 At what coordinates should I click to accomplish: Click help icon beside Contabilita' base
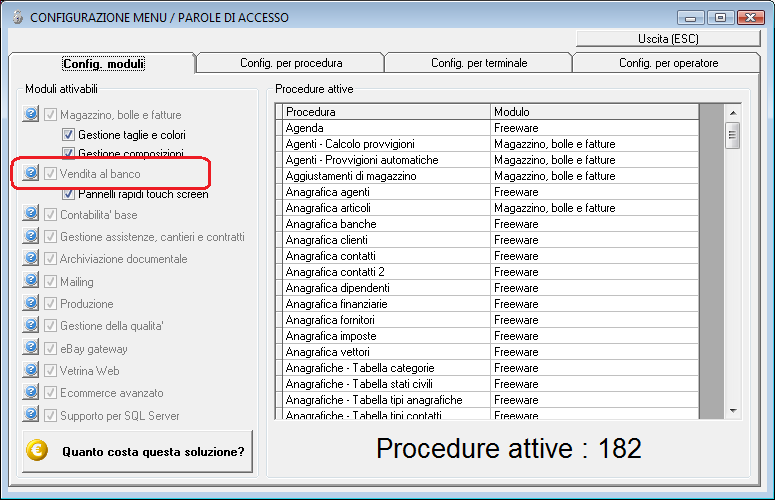pos(31,214)
